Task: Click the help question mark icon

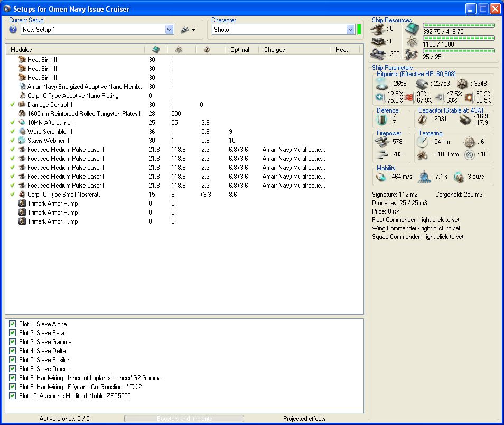Action: tap(13, 30)
